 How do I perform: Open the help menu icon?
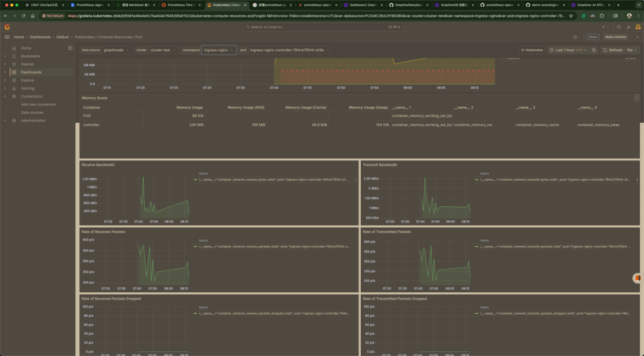coord(618,27)
